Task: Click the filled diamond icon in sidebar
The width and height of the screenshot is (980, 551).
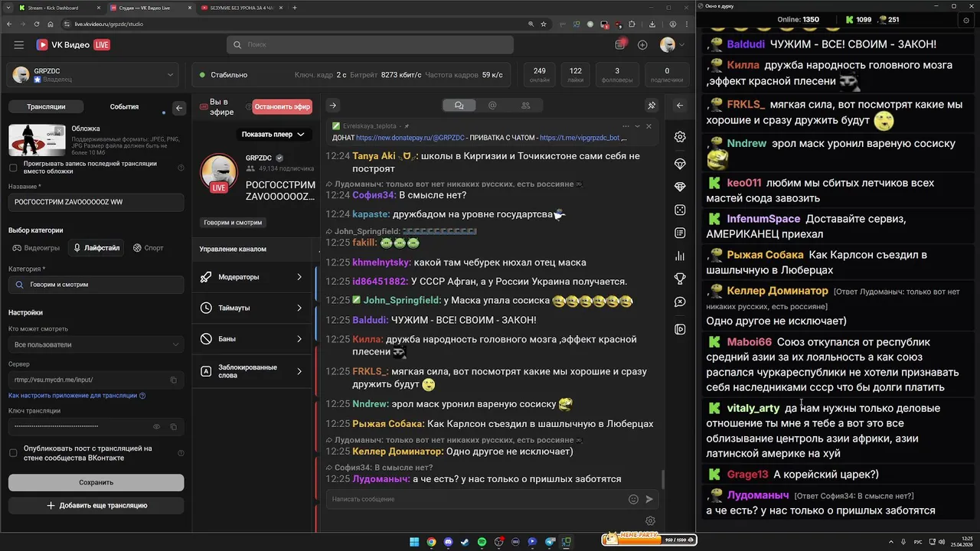Action: click(680, 187)
